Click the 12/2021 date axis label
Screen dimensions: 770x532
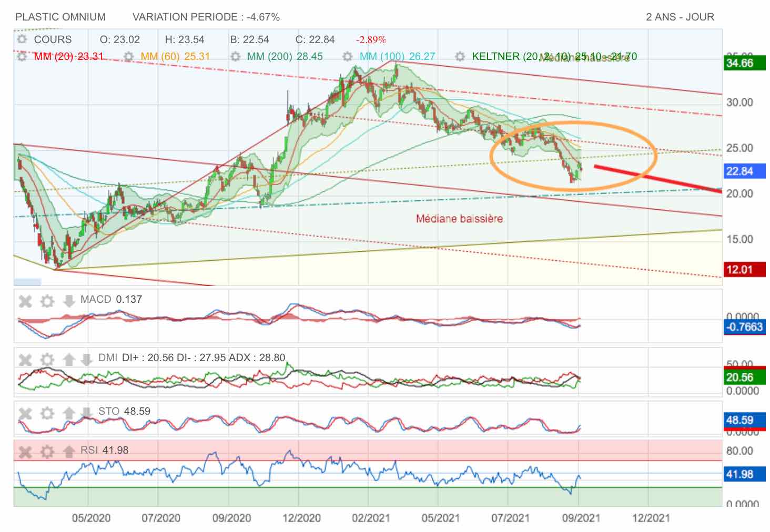(651, 518)
